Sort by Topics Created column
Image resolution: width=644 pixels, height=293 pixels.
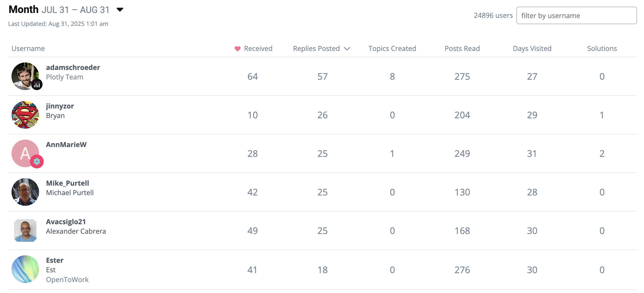click(x=392, y=49)
